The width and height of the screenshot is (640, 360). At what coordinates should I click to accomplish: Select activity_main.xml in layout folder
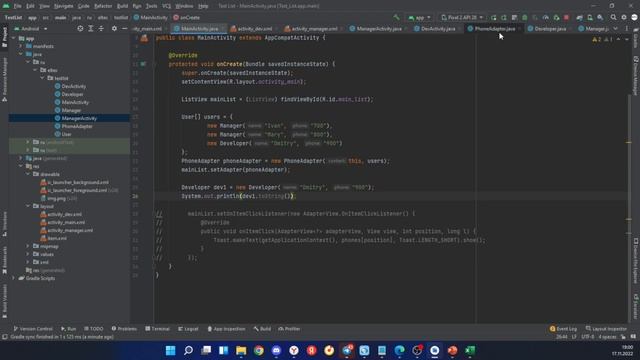[x=66, y=222]
